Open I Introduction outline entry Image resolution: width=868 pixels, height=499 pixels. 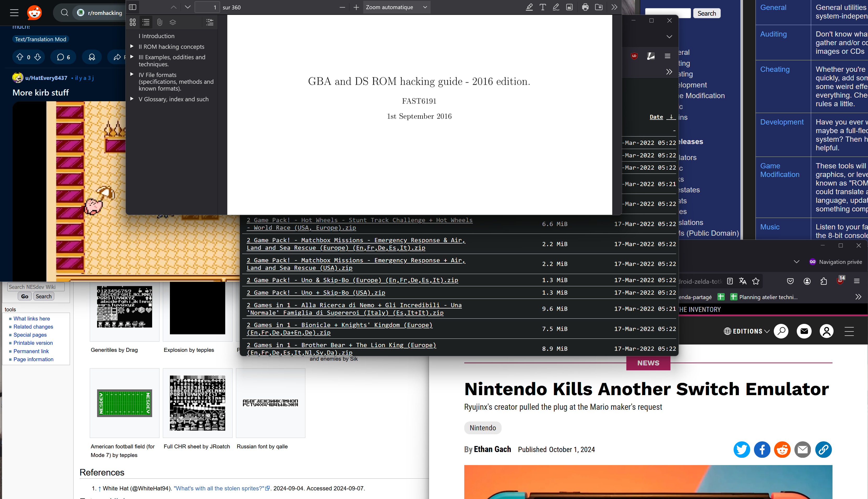[157, 36]
